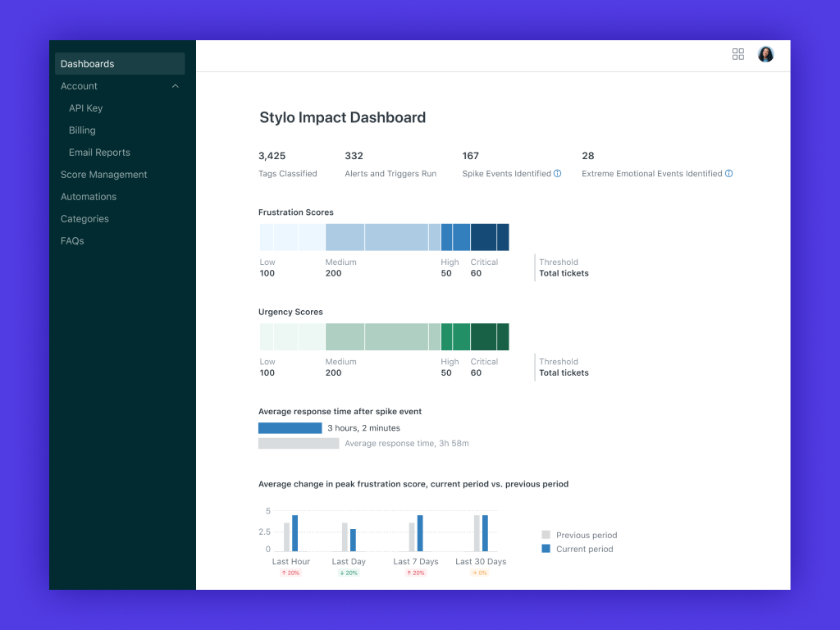This screenshot has width=840, height=630.
Task: Open Dashboards in sidebar
Action: 120,64
